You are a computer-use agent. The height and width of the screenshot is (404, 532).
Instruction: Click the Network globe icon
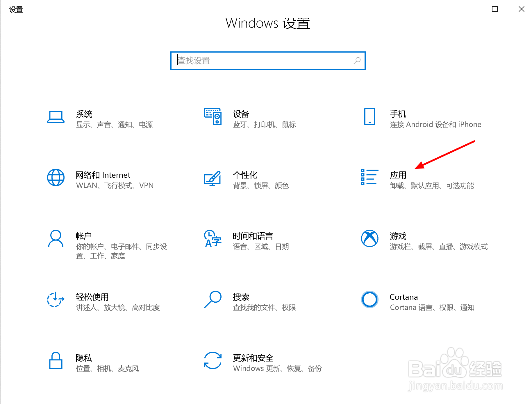click(x=56, y=177)
